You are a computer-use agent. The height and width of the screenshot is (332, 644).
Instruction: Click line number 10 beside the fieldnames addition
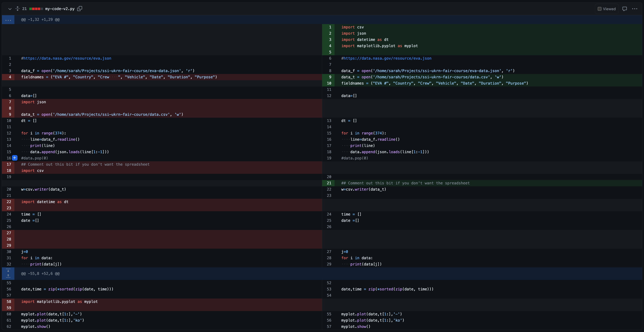pyautogui.click(x=329, y=83)
